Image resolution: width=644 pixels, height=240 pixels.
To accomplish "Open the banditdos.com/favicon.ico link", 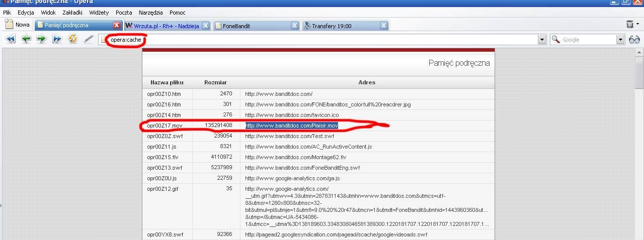I will (x=292, y=115).
